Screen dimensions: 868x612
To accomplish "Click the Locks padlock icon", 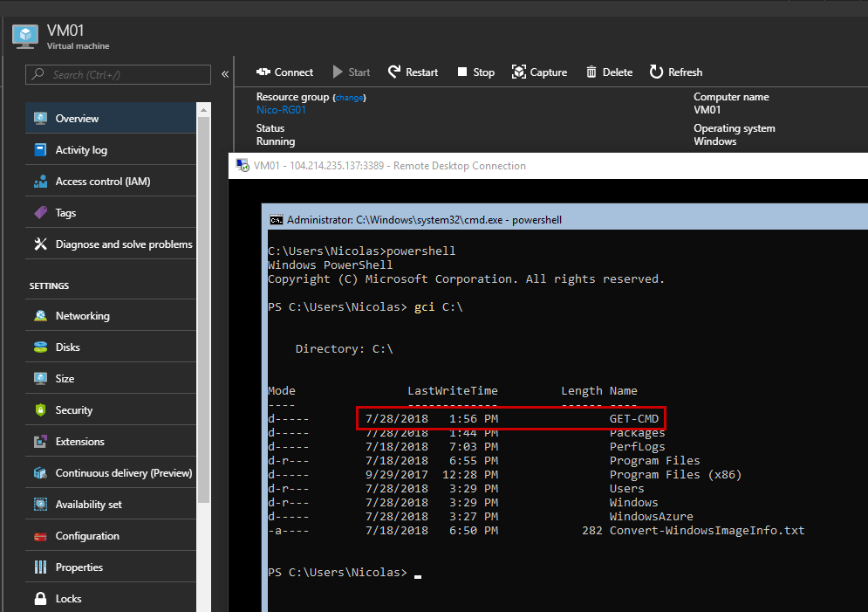I will point(40,599).
